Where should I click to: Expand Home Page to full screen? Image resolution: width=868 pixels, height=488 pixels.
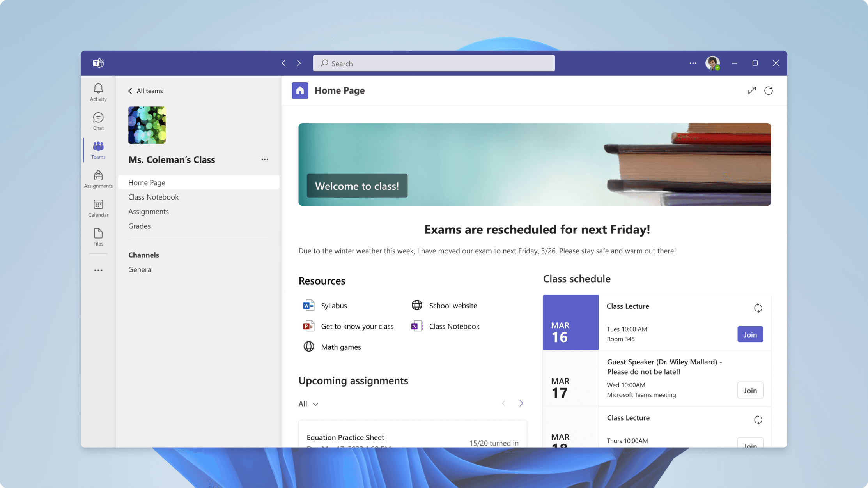752,90
